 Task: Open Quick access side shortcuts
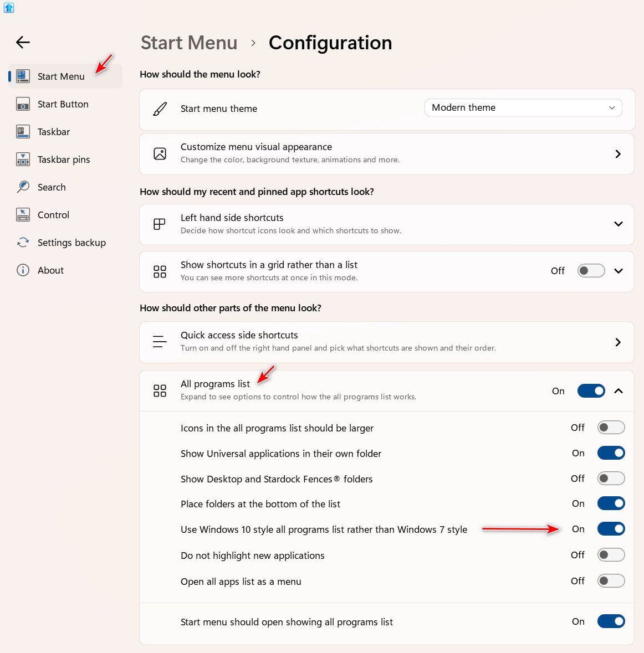click(x=386, y=342)
